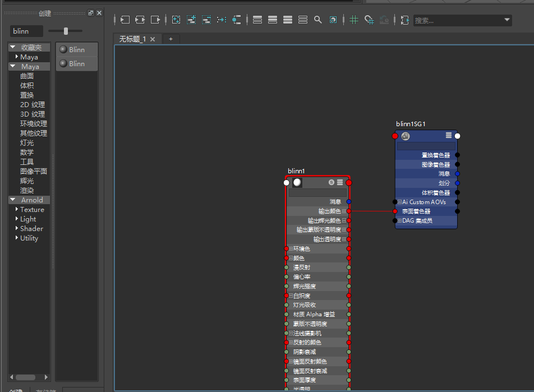
Task: Open the magnifier attribute filter icon
Action: coord(317,20)
